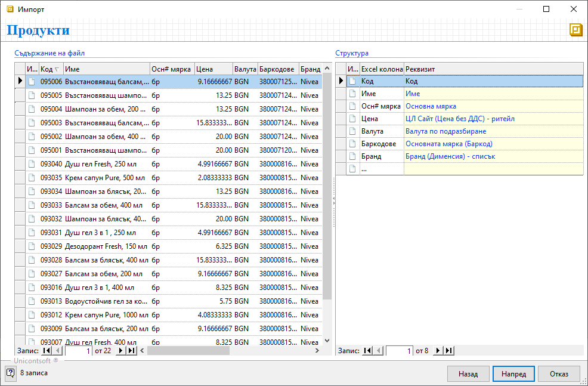Viewport: 588px width, 386px height.
Task: Click document icon of Валута structure row
Action: pos(352,131)
